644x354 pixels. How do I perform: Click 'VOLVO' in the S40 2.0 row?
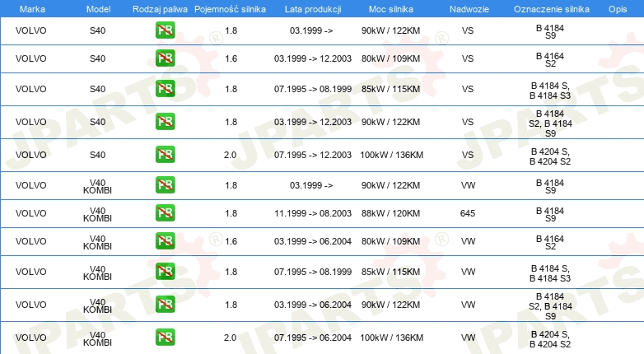click(x=30, y=155)
